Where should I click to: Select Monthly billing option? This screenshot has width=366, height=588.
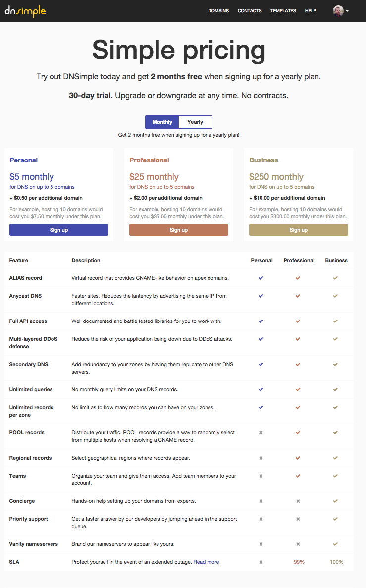pos(162,122)
